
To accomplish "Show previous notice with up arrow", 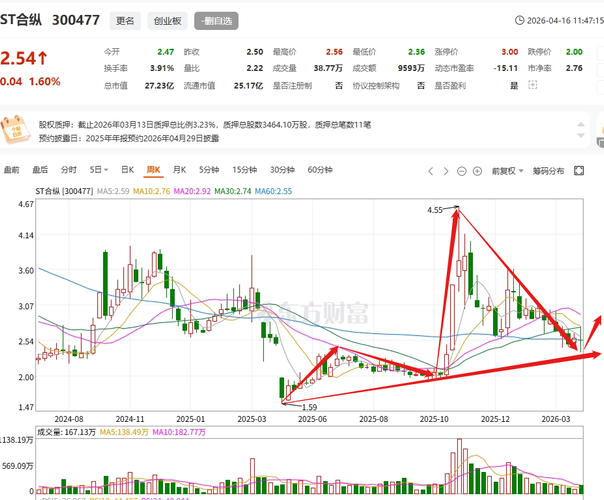I will point(581,124).
